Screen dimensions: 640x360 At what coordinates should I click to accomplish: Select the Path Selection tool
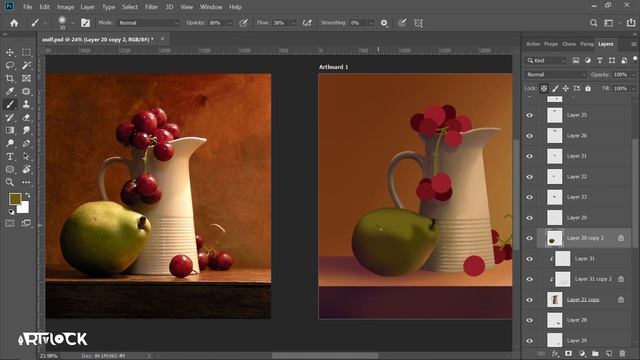[x=26, y=156]
